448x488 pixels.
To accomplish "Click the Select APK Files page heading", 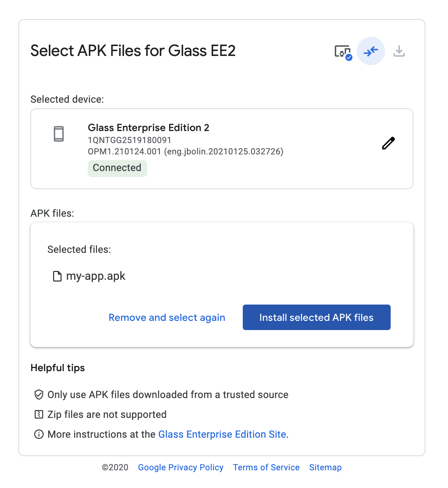I will click(x=133, y=51).
